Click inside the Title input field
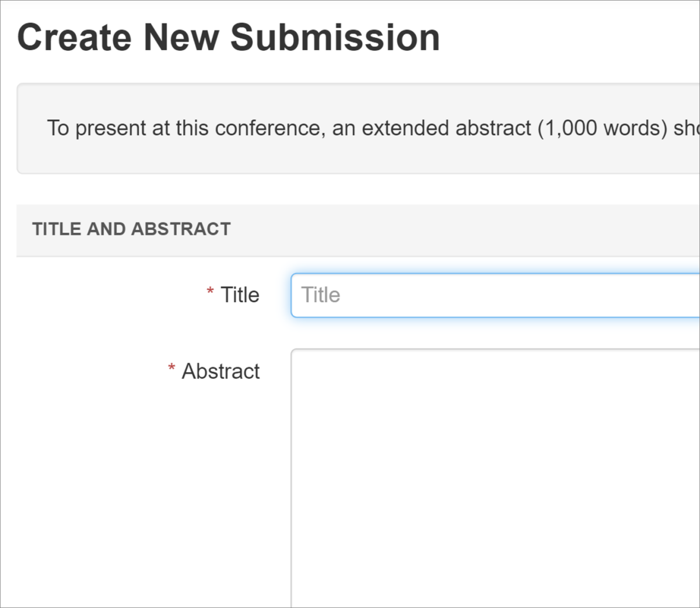This screenshot has height=608, width=700. [x=496, y=295]
